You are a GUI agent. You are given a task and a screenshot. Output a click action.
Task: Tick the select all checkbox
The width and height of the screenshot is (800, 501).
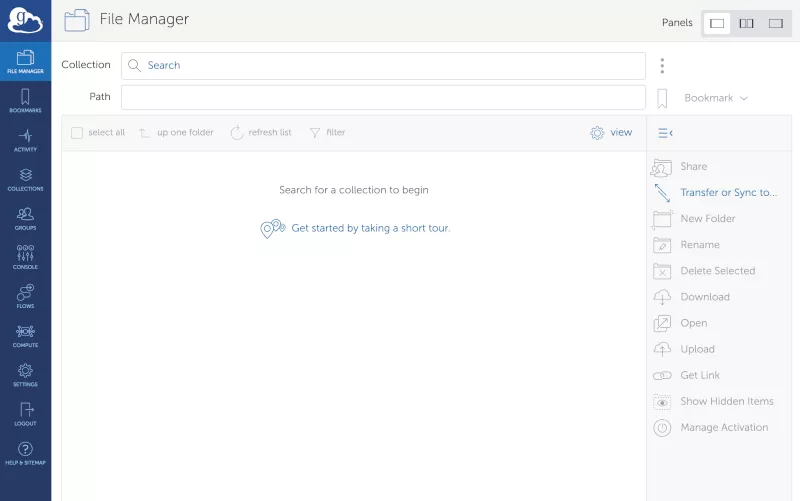point(77,133)
